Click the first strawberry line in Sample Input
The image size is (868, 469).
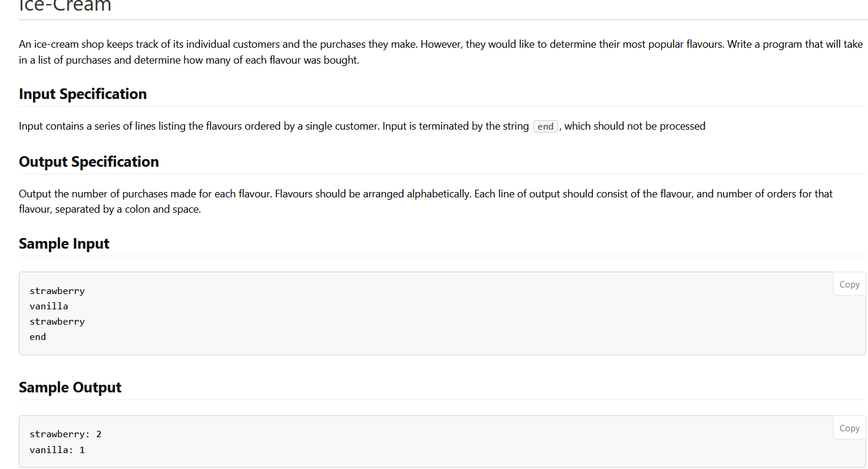coord(57,290)
